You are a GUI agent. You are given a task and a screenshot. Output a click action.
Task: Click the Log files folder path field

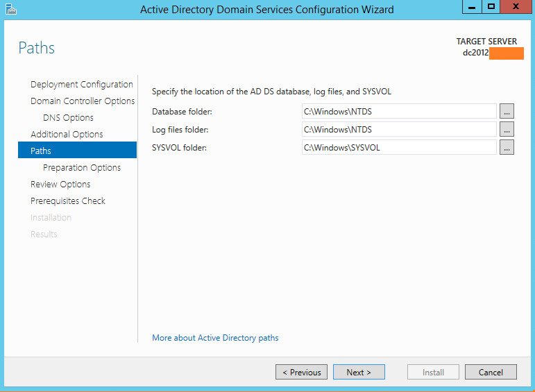click(399, 129)
